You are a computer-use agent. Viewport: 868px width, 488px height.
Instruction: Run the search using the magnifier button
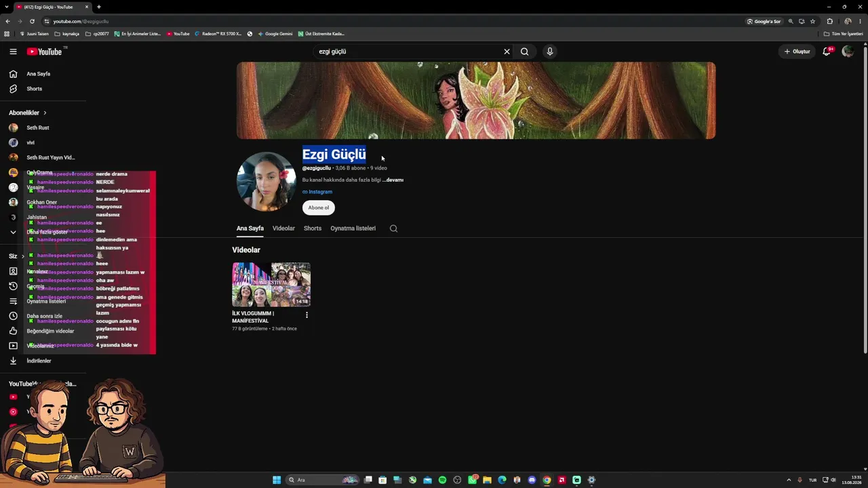524,52
